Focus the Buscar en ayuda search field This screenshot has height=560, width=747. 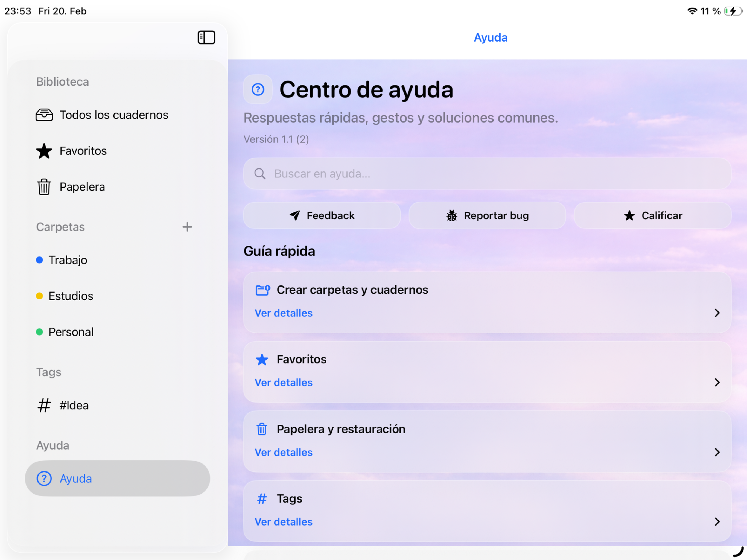[x=487, y=174]
